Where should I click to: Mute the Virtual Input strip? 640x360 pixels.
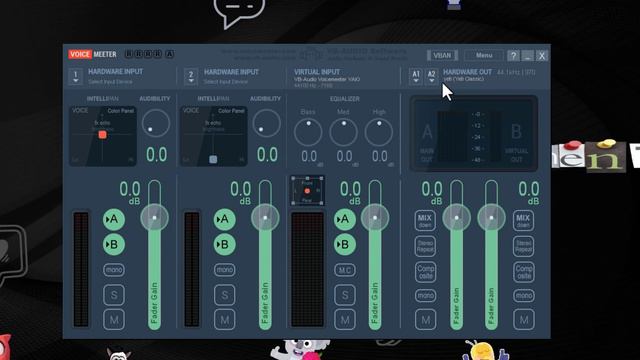click(345, 320)
